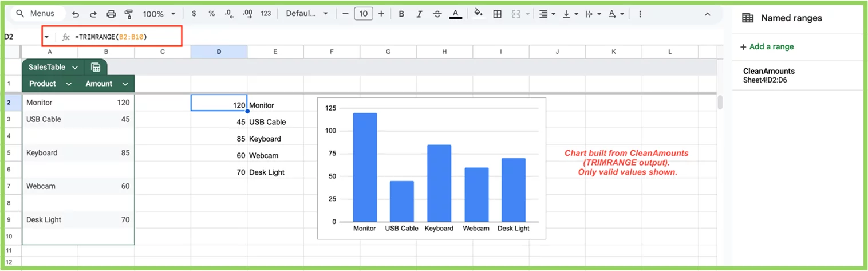Open the Default font dropdown

point(307,14)
